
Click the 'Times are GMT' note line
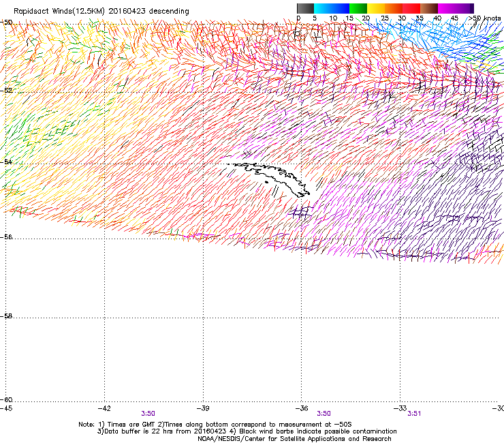tap(215, 425)
